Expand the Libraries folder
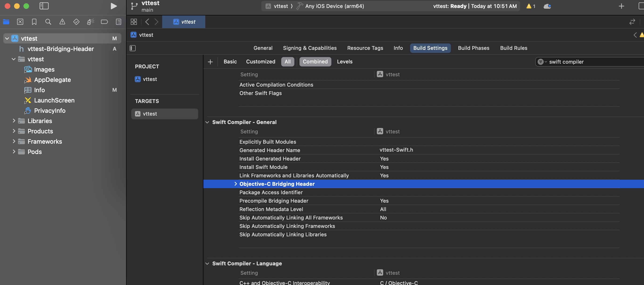644x285 pixels. point(14,121)
